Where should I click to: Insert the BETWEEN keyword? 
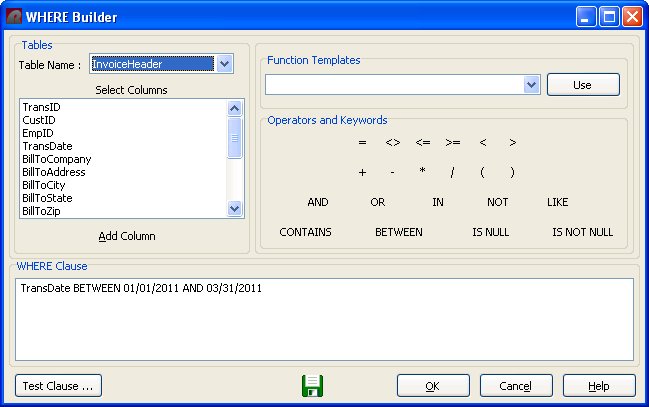coord(398,232)
